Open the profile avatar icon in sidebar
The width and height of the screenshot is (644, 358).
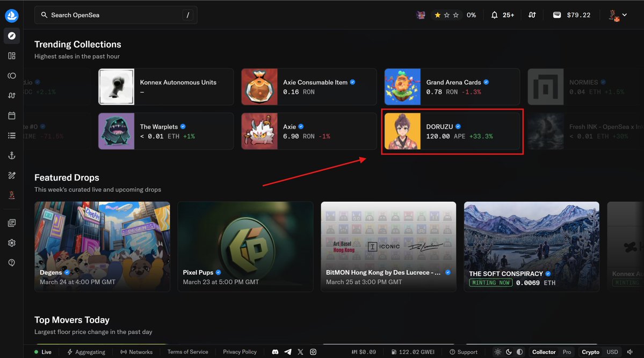pos(11,195)
